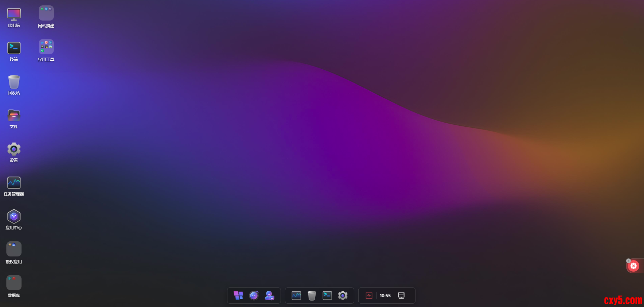Open the 文件 file manager
Viewport: 644px width, 307px height.
coord(13,116)
